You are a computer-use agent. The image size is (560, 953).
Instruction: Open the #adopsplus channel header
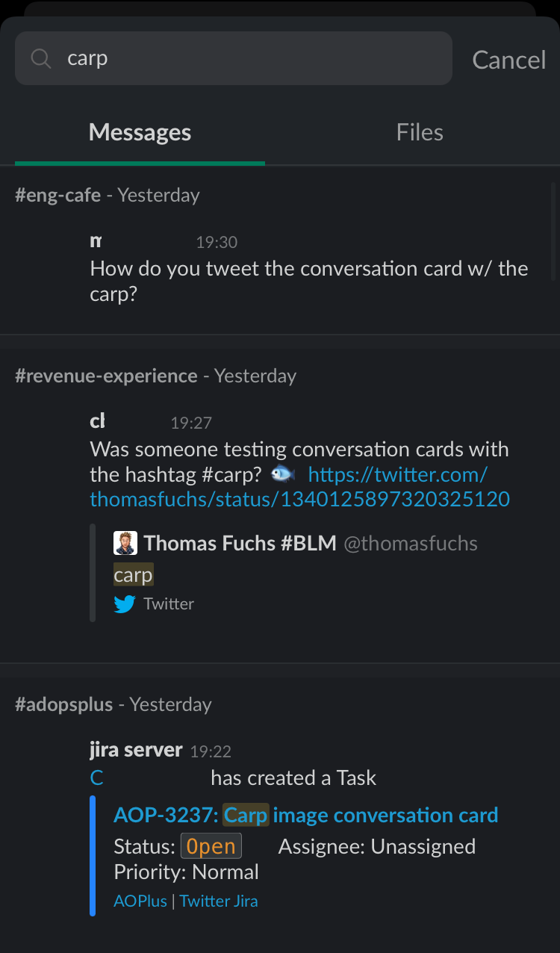pos(63,704)
